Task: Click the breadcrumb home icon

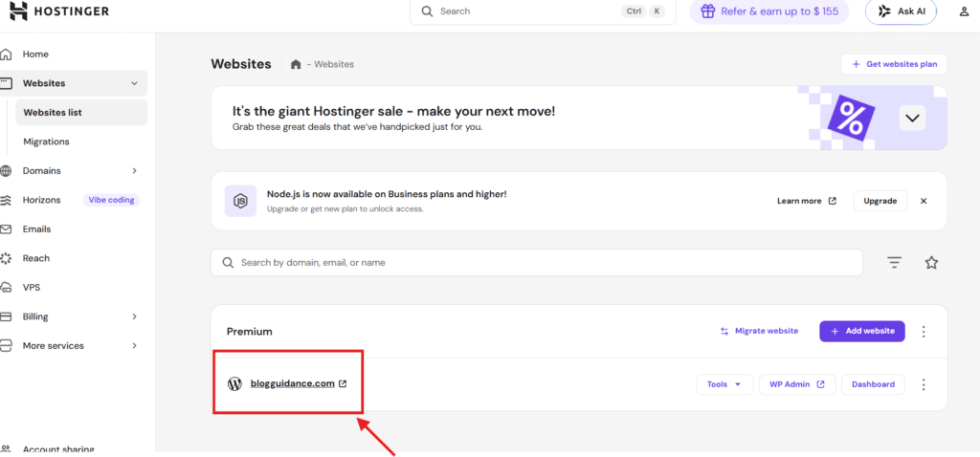Action: pos(297,64)
